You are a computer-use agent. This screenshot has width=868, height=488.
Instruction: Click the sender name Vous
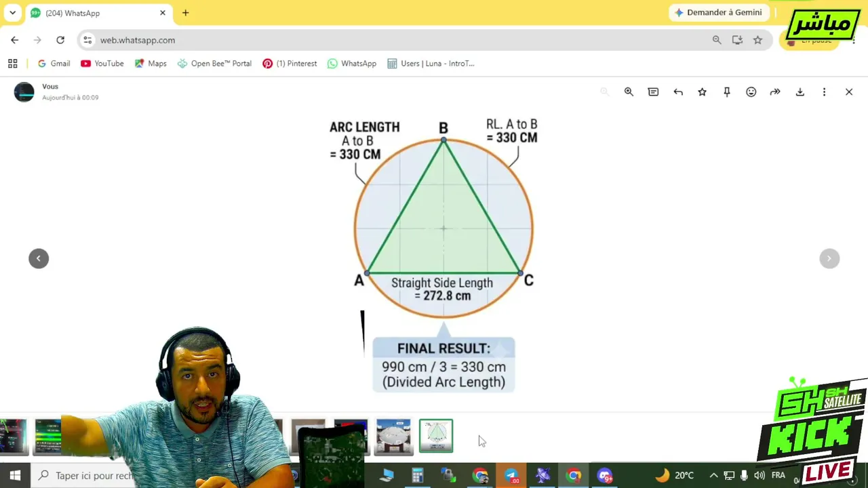coord(50,87)
